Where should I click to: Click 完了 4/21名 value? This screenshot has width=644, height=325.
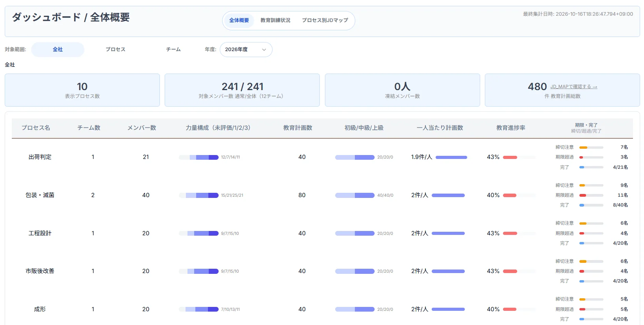[620, 167]
